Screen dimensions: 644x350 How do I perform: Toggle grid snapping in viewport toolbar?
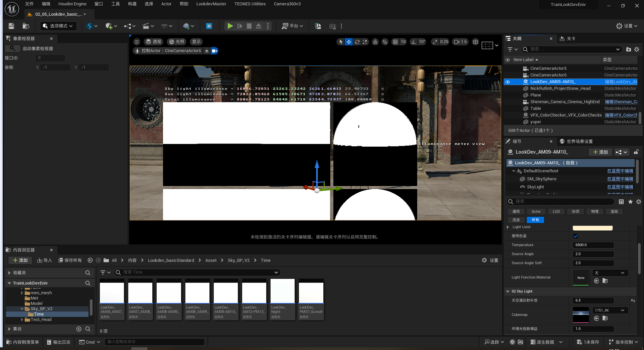point(395,42)
